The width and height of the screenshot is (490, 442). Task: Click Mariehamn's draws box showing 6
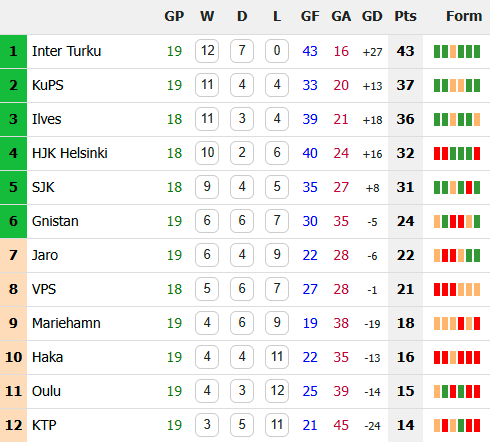point(242,323)
